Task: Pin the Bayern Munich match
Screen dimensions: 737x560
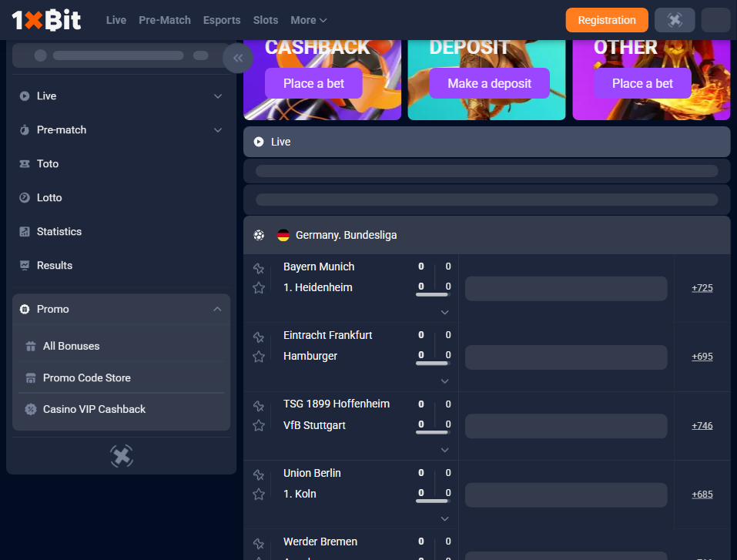Action: tap(259, 268)
